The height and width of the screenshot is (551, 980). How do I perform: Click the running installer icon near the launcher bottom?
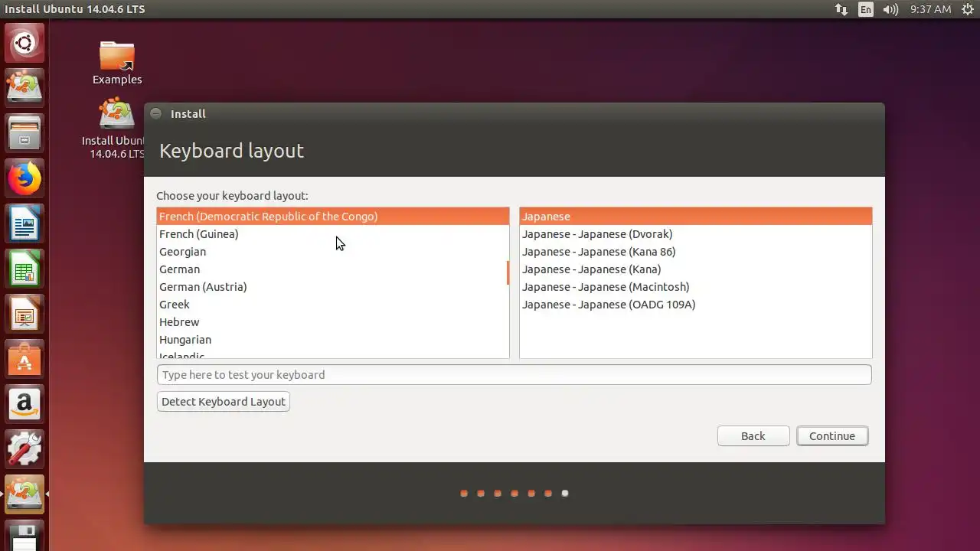tap(24, 494)
